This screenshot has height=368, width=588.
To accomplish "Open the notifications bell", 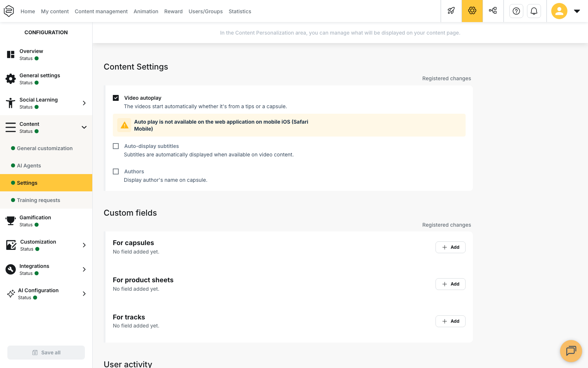I will (x=534, y=11).
